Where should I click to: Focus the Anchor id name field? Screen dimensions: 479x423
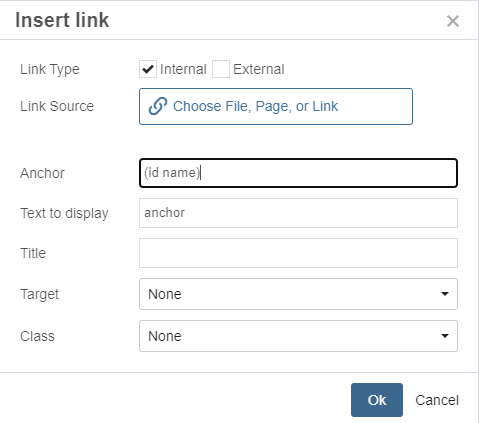pyautogui.click(x=298, y=173)
